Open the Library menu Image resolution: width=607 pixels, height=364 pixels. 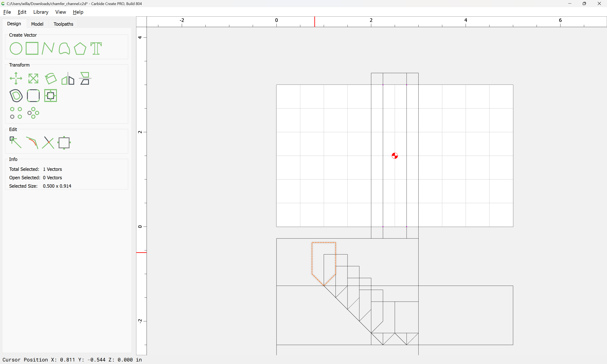click(41, 12)
